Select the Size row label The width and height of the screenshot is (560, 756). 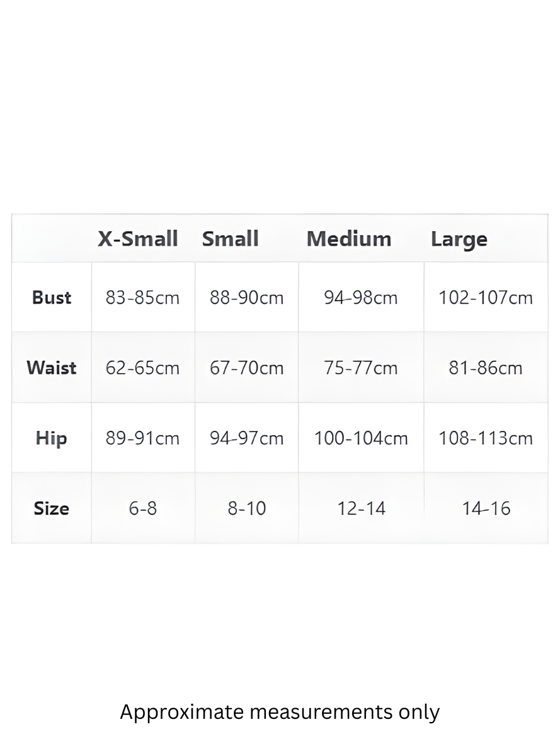pyautogui.click(x=52, y=508)
